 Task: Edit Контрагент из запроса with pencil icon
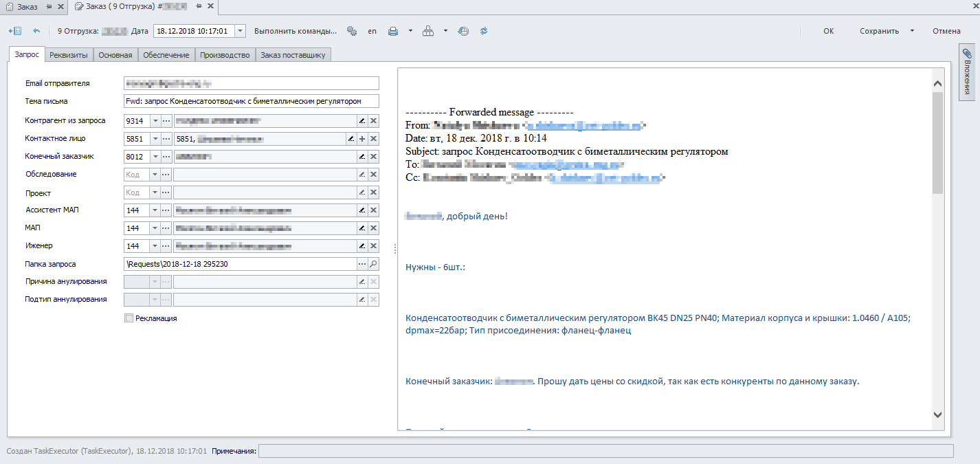pyautogui.click(x=361, y=121)
